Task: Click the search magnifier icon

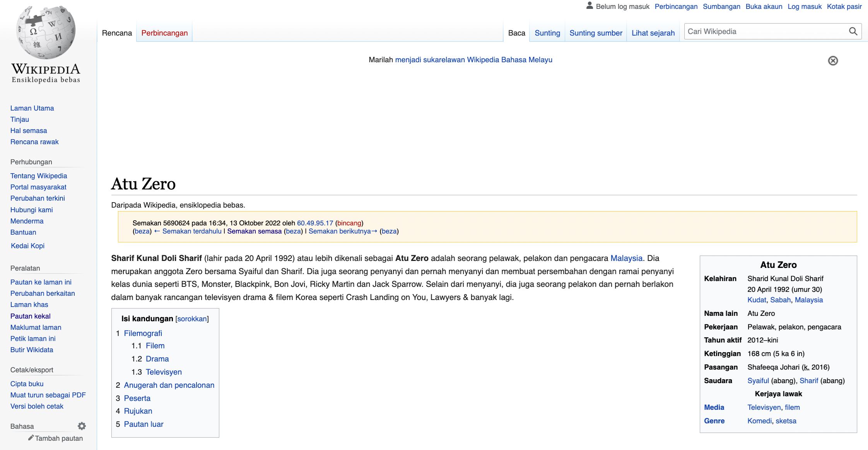Action: 853,31
